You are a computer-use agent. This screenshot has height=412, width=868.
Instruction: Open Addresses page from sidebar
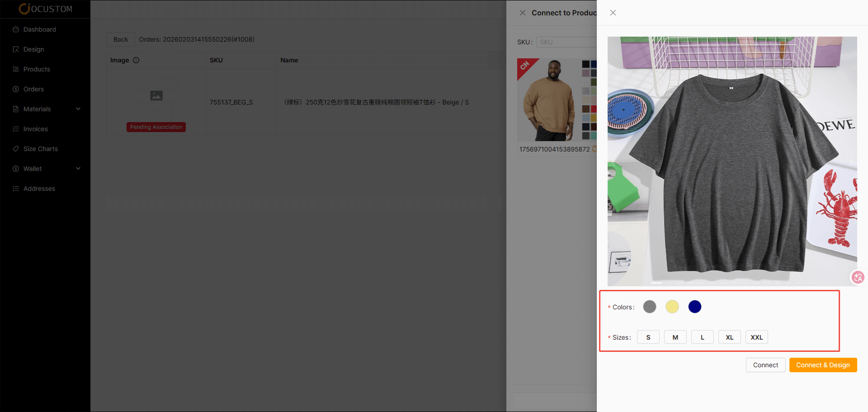tap(39, 189)
